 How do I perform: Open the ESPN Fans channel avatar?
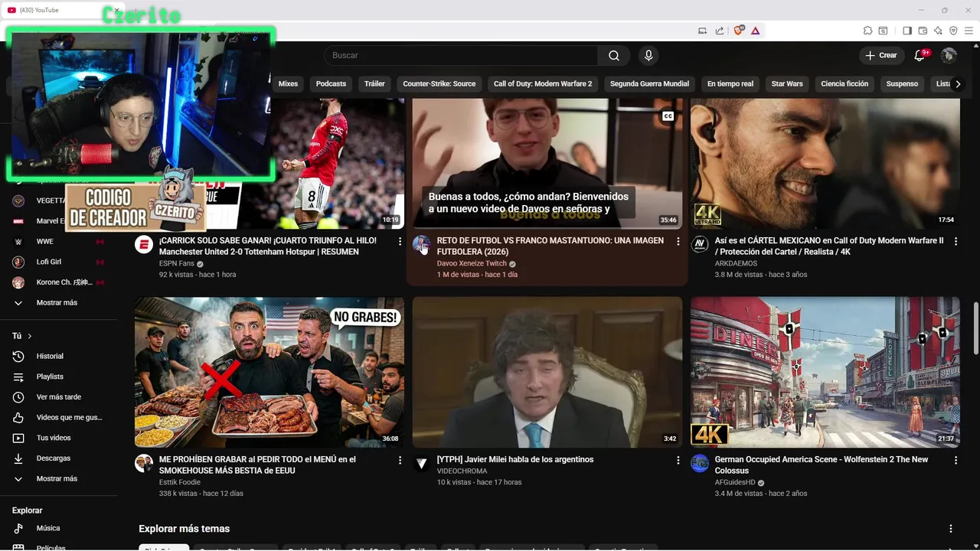(x=144, y=244)
